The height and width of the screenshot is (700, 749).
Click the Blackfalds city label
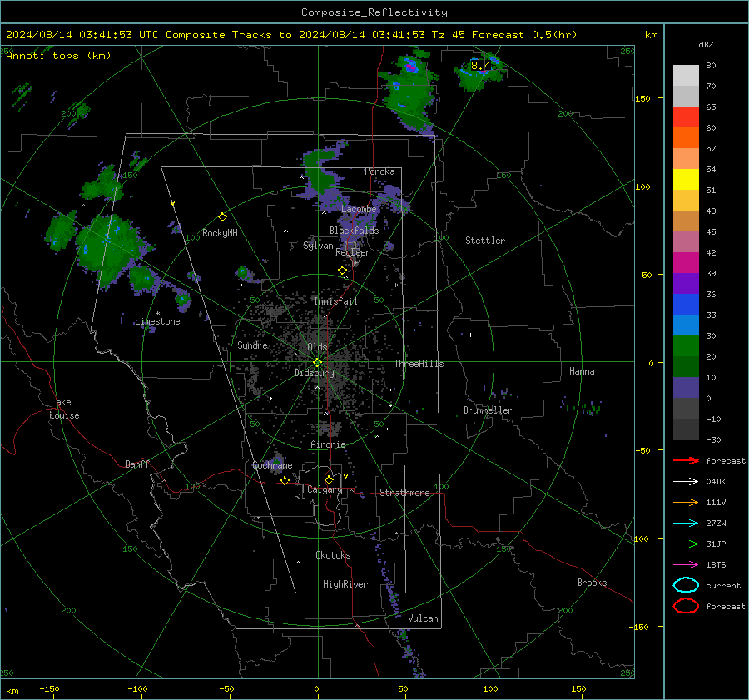(x=354, y=231)
